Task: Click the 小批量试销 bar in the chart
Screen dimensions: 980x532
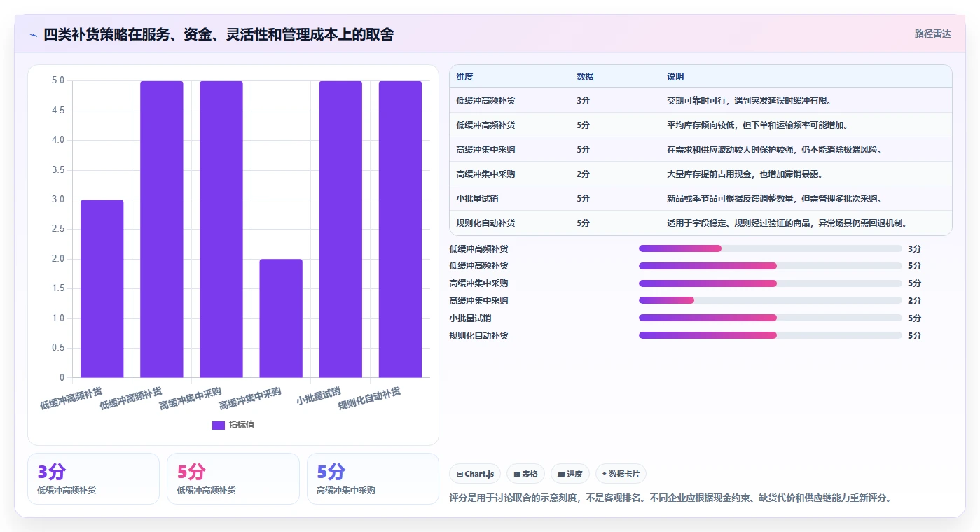Action: coord(340,230)
